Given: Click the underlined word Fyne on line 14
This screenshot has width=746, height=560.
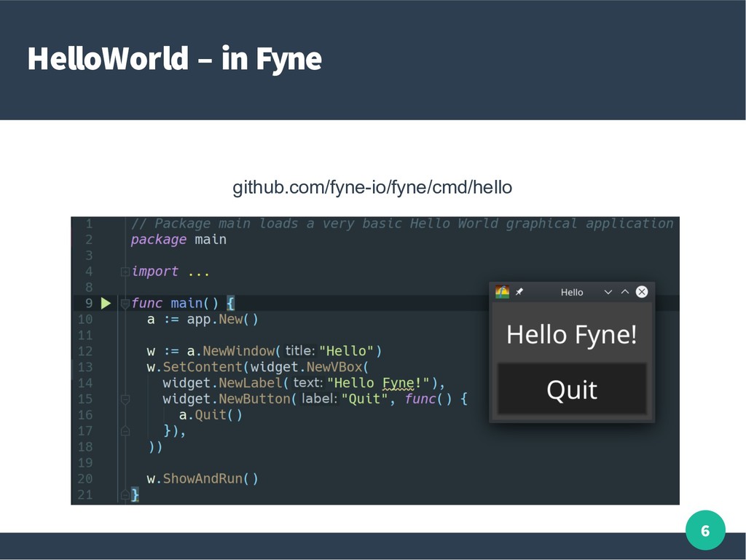Looking at the screenshot, I should click(398, 383).
